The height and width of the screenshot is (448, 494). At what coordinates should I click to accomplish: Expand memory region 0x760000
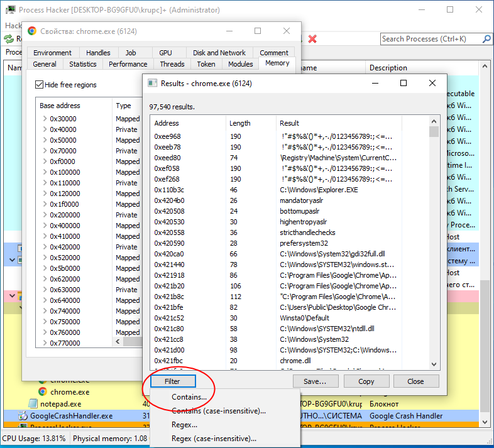pos(45,332)
